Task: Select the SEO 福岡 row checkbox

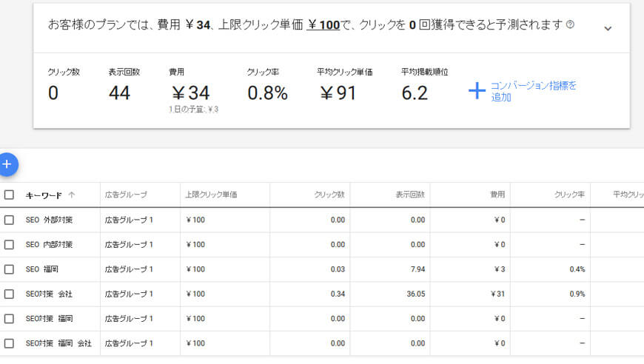Action: (9, 269)
